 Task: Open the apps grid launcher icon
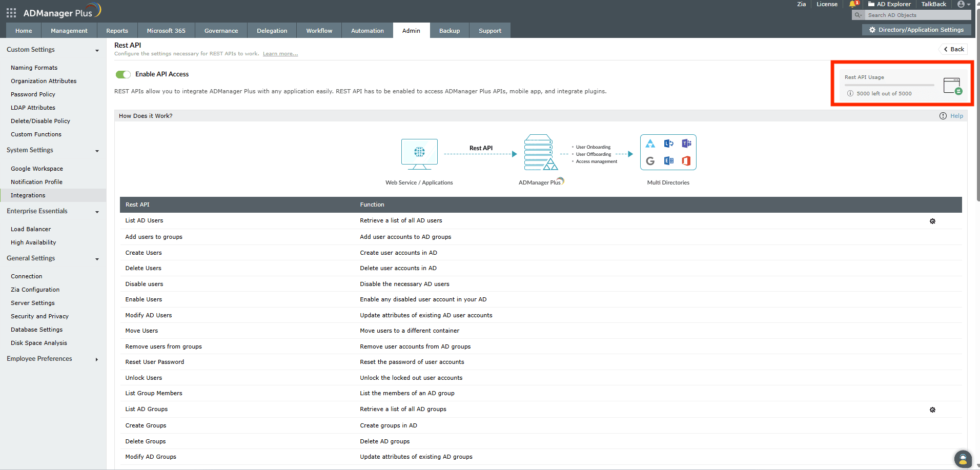pyautogui.click(x=11, y=13)
